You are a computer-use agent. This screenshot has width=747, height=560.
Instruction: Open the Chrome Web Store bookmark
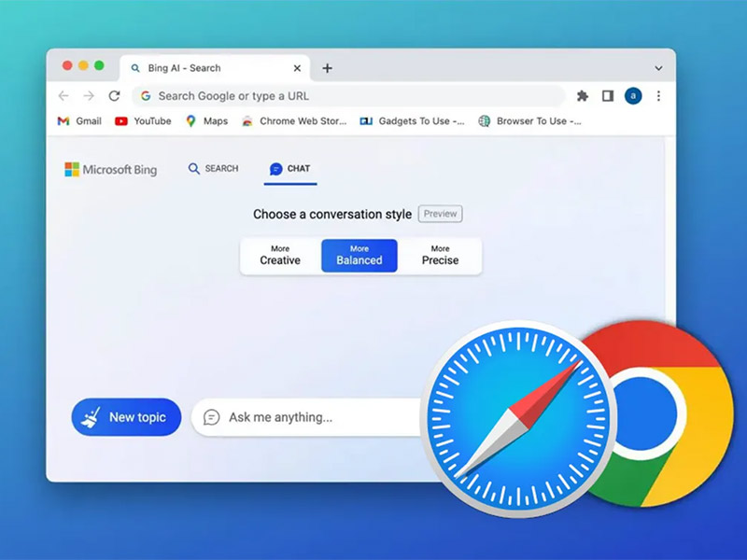click(x=294, y=121)
